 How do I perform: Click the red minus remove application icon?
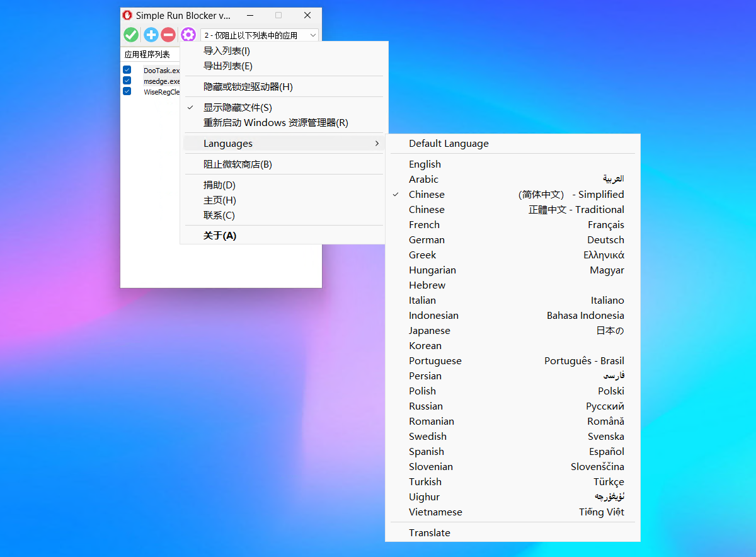pyautogui.click(x=168, y=35)
